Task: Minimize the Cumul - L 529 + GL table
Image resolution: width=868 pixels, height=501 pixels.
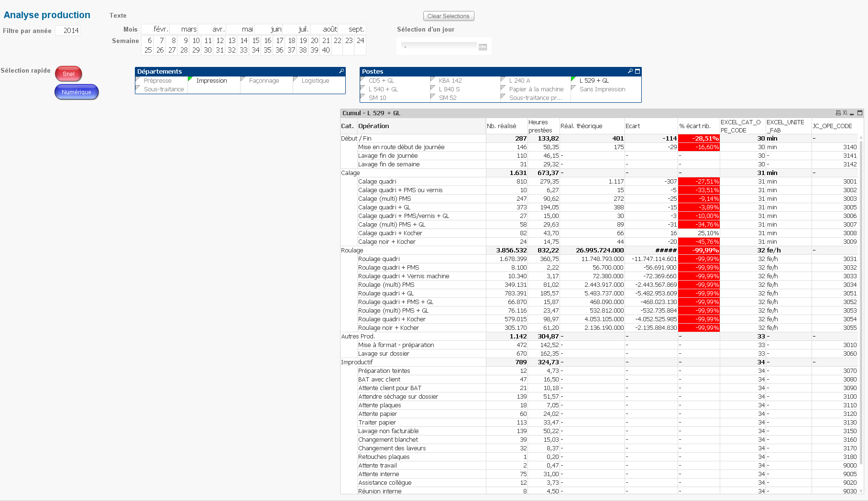Action: pyautogui.click(x=852, y=113)
